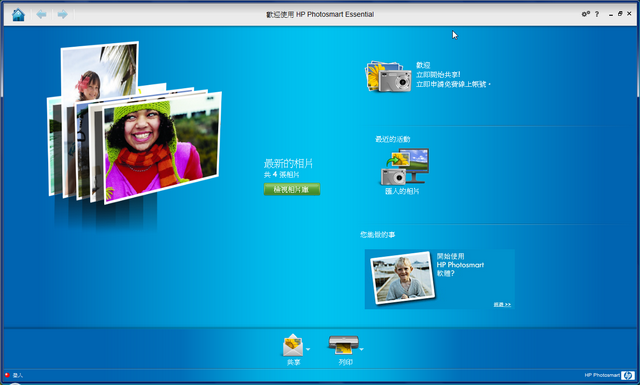
Task: Click the HP Photosmart text in status bar
Action: tap(602, 375)
